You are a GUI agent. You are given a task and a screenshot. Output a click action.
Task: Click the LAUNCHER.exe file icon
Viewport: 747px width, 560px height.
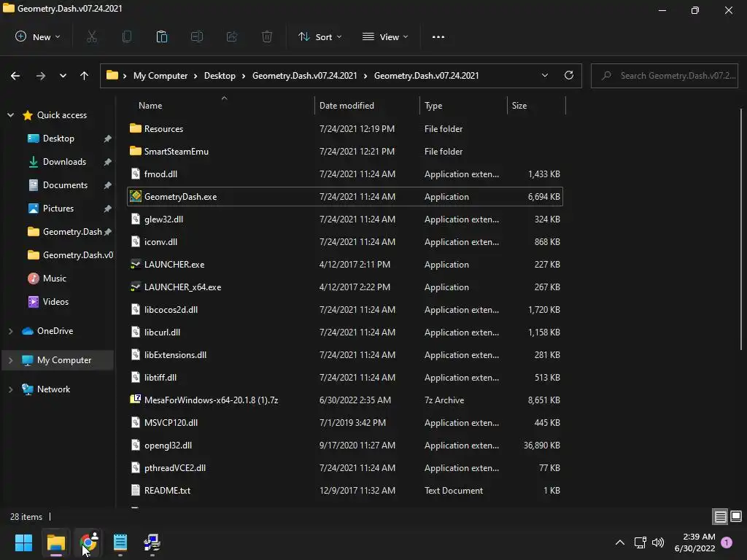coord(136,264)
